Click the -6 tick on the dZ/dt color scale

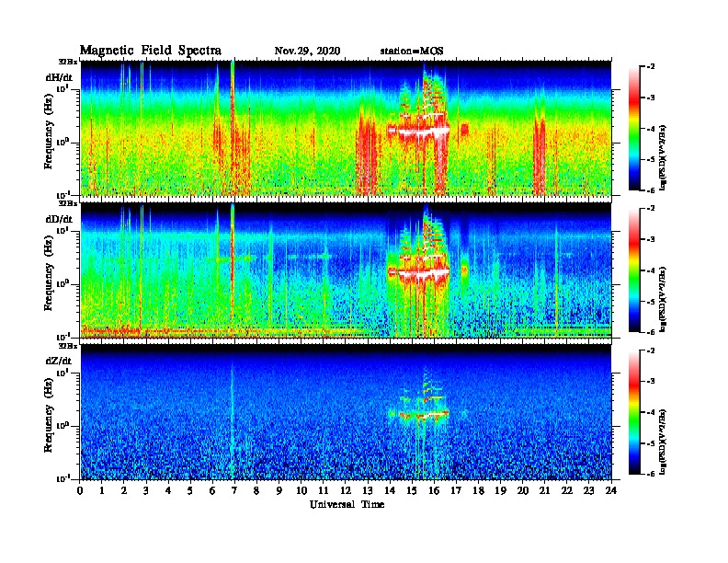point(651,474)
